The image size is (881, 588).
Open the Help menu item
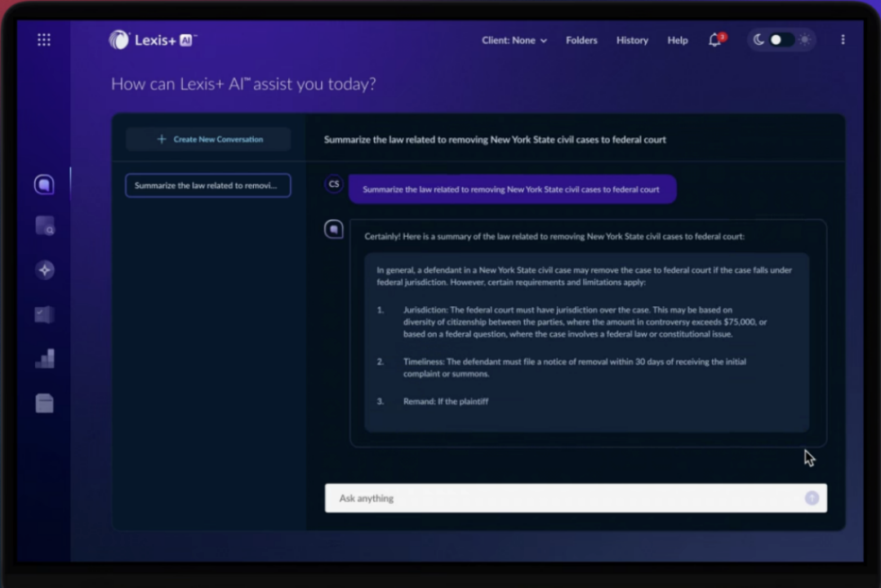tap(678, 41)
